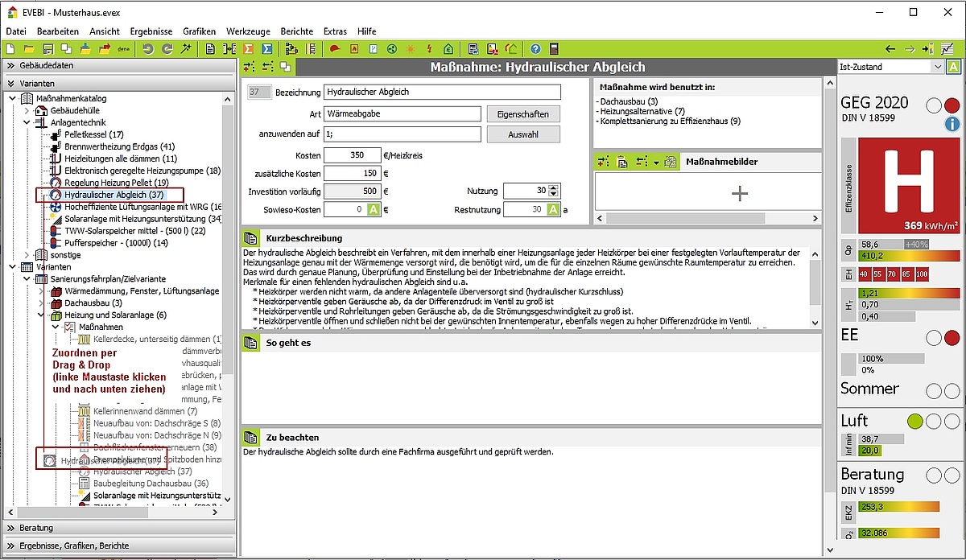Click the black back arrow in the toolbar
966x560 pixels.
(890, 49)
